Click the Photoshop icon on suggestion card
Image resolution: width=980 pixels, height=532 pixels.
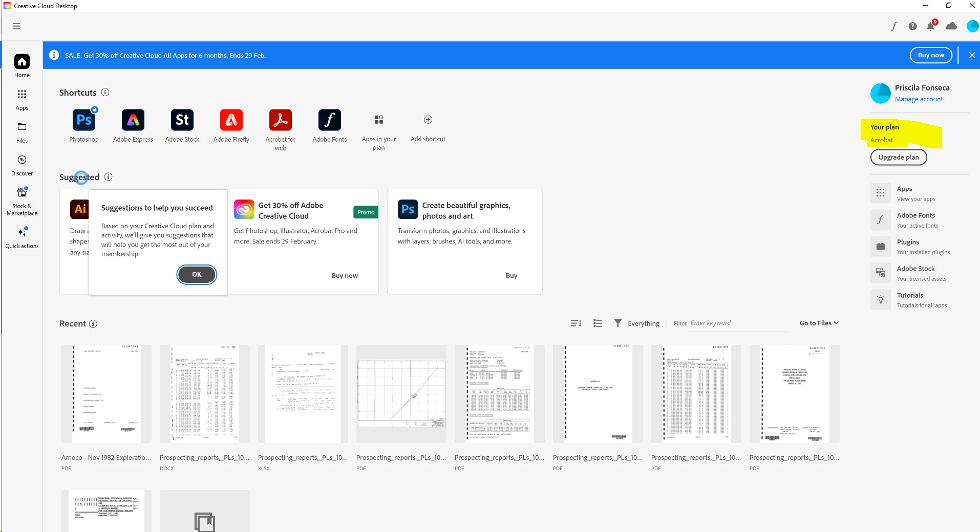(408, 209)
